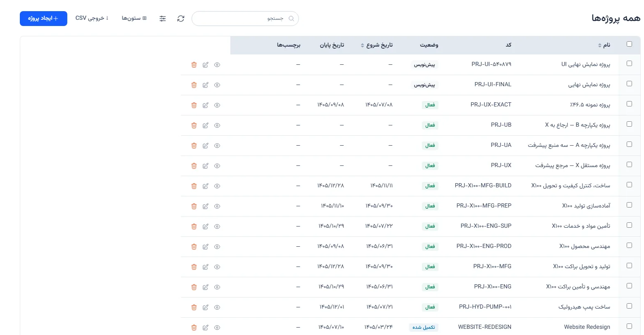The width and height of the screenshot is (644, 335).
Task: Select the PRJ-X100-MFG-PREP row checkbox
Action: tap(629, 205)
